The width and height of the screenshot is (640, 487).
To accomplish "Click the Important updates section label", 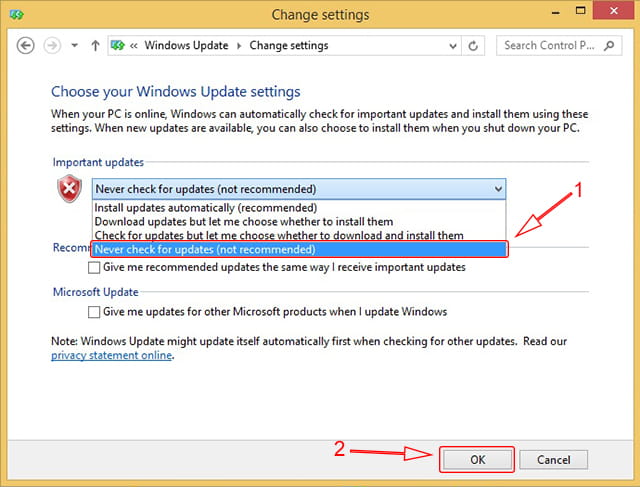I will pyautogui.click(x=98, y=162).
